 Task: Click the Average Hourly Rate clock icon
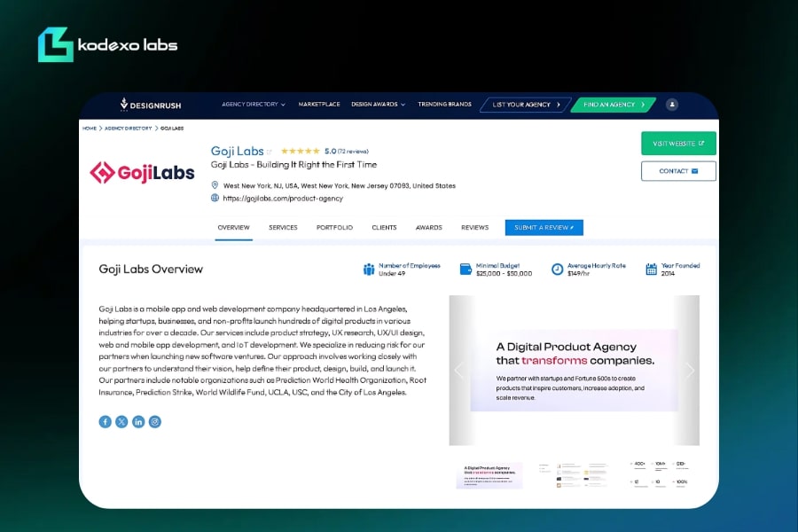coord(558,269)
